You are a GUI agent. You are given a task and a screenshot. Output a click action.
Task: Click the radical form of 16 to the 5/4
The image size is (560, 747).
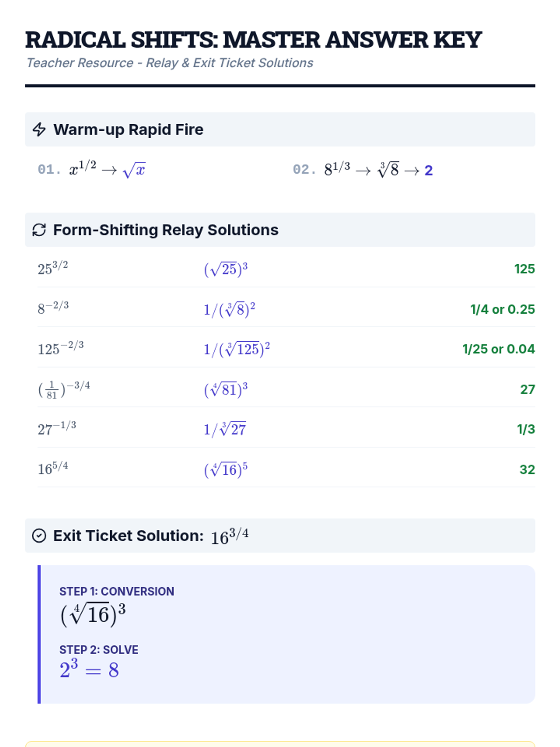point(225,469)
